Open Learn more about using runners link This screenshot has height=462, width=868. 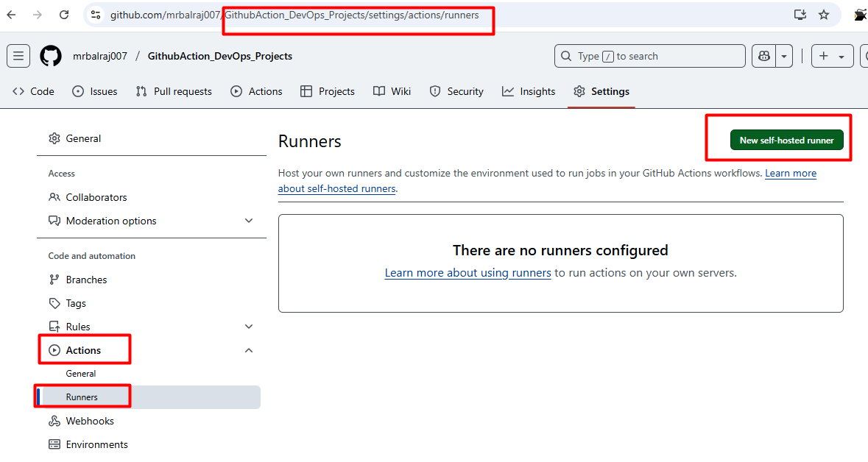click(x=467, y=273)
